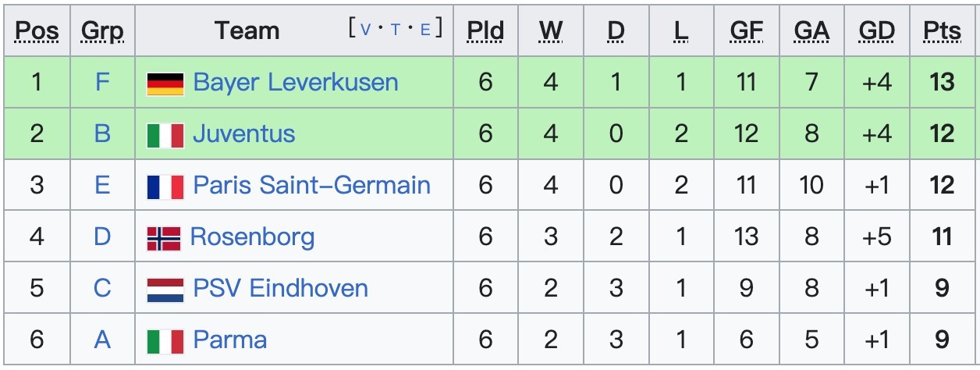The width and height of the screenshot is (980, 370).
Task: Open the Bayer Leverkusen team page
Action: tap(295, 82)
